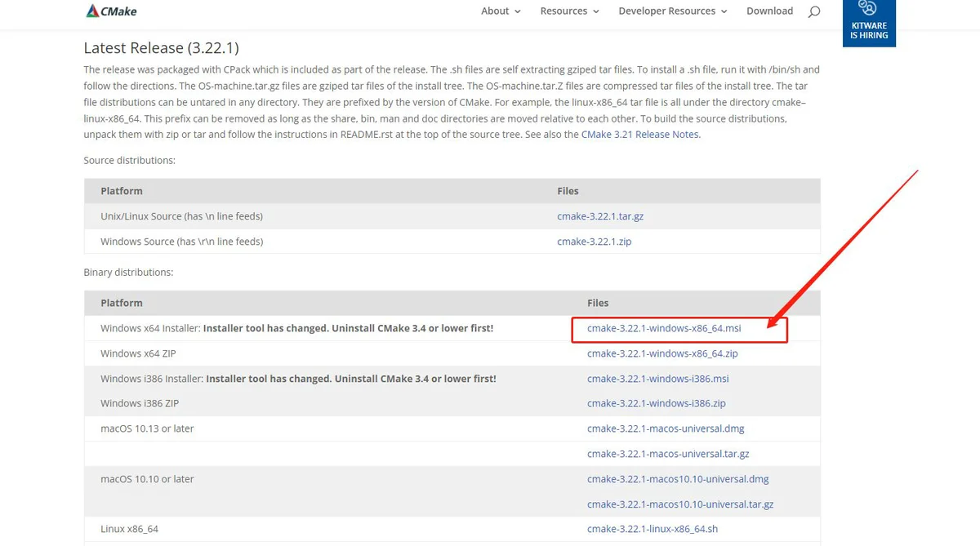Screen dimensions: 980x546
Task: Click the Windows i386 ZIP row text
Action: point(140,403)
